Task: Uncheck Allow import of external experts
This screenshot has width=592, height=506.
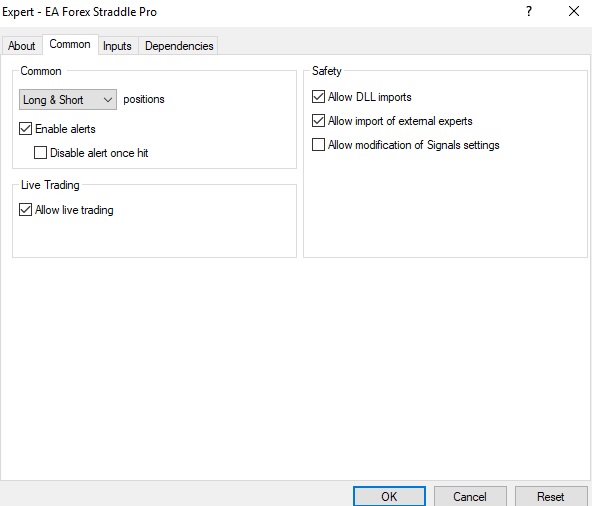Action: [x=318, y=121]
